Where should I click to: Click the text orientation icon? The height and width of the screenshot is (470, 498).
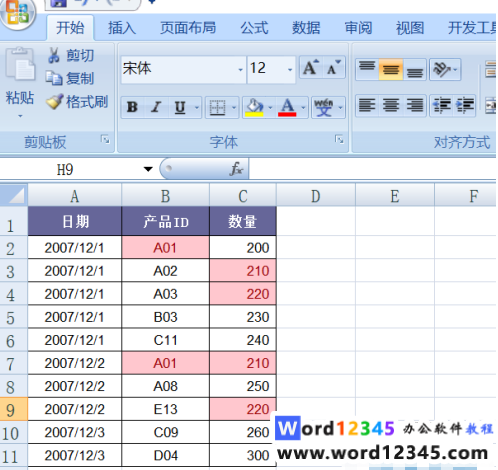coord(441,69)
